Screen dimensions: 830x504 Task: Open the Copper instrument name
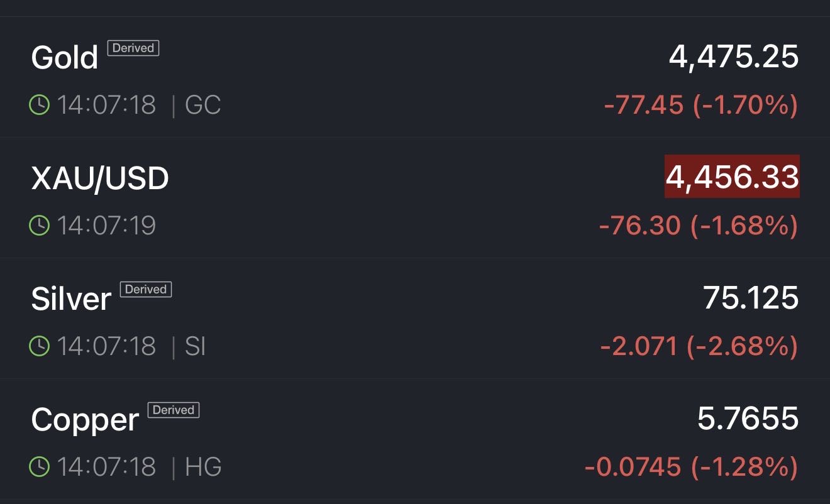coord(85,420)
